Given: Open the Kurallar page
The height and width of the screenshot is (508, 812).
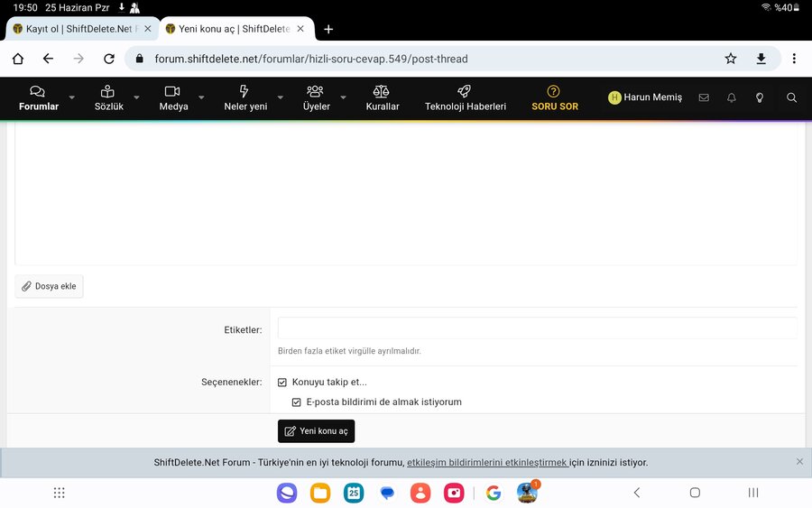Looking at the screenshot, I should pos(383,98).
